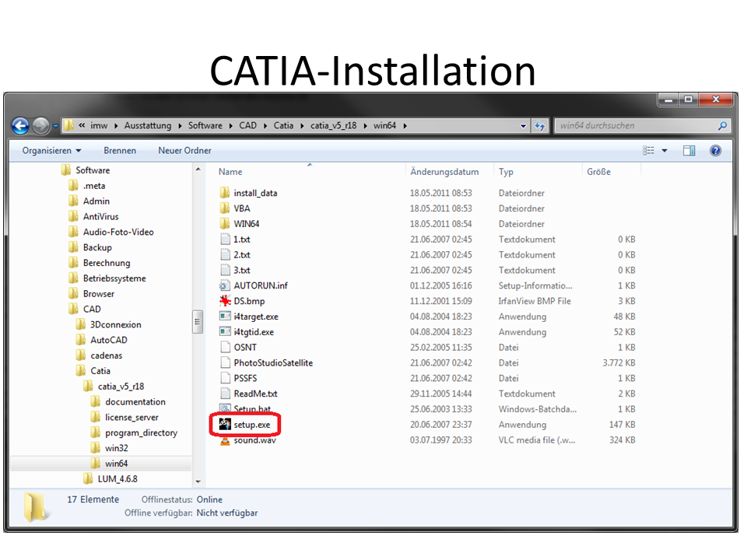Expand the breadcrumb arrow after Catia

pyautogui.click(x=302, y=126)
